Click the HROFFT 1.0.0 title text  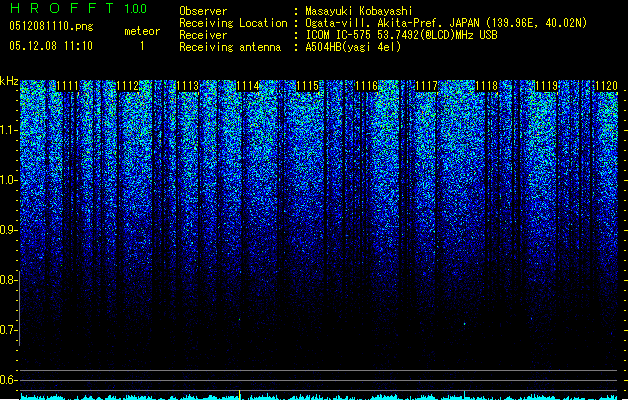click(78, 8)
